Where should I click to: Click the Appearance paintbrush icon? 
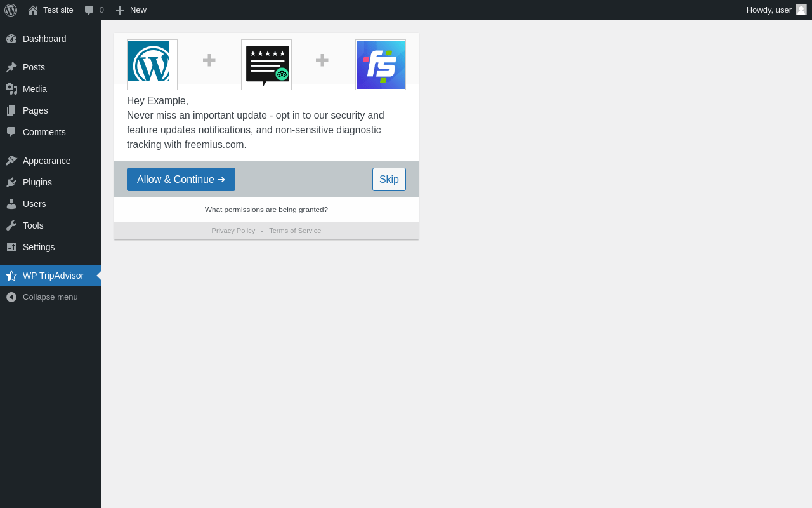coord(11,161)
